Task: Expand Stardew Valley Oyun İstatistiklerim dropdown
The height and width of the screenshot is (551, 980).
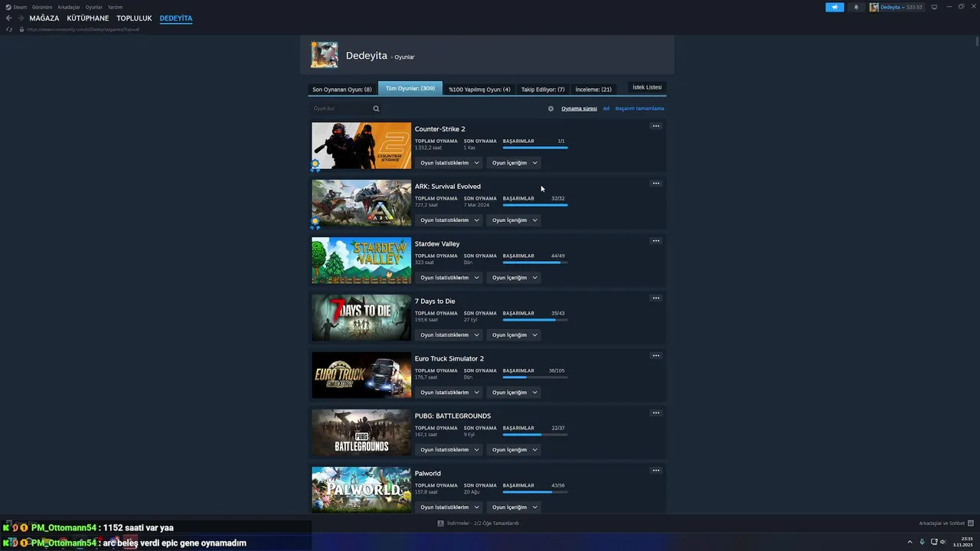Action: (449, 277)
